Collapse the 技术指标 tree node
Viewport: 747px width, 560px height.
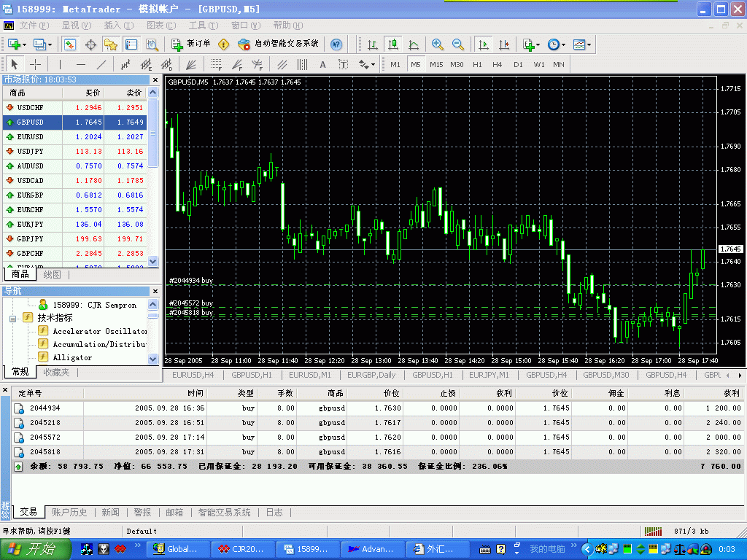[12, 318]
